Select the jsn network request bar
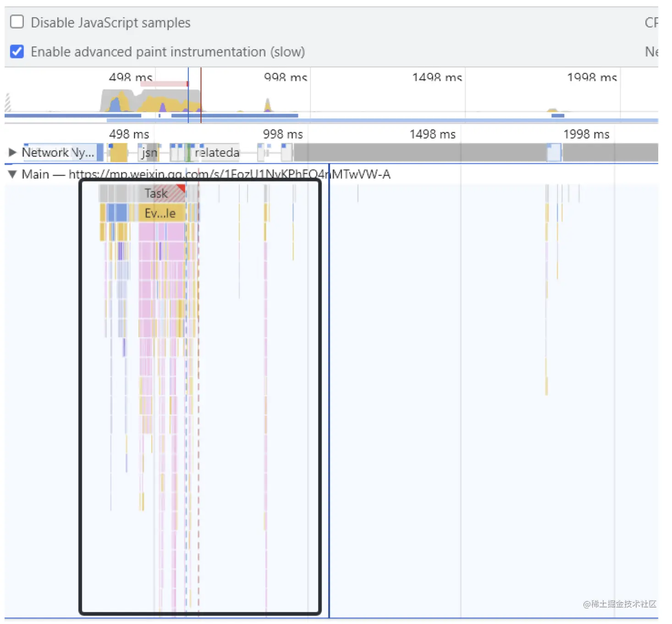This screenshot has width=672, height=624. pyautogui.click(x=149, y=153)
